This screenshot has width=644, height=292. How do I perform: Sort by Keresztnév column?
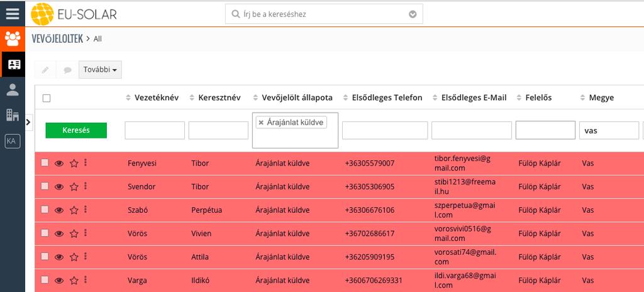pos(215,98)
